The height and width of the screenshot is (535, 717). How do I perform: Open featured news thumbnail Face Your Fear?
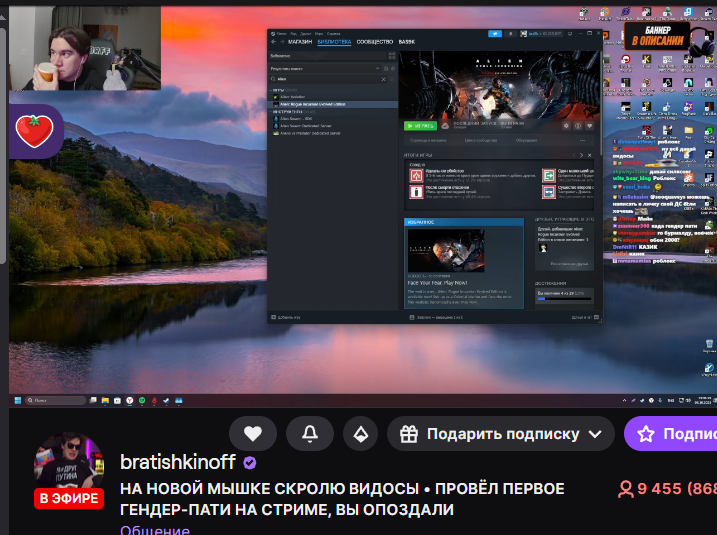pos(446,251)
